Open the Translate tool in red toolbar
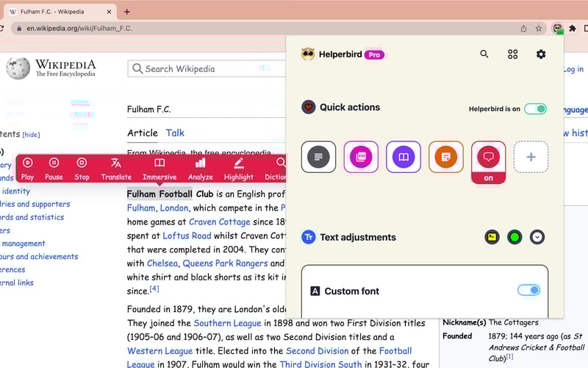588x368 pixels. click(116, 169)
